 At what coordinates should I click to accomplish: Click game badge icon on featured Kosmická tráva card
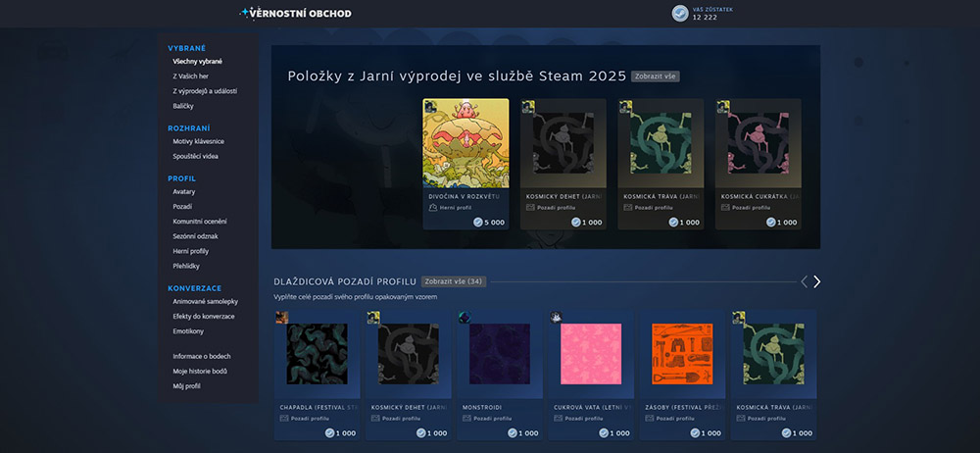pyautogui.click(x=625, y=106)
